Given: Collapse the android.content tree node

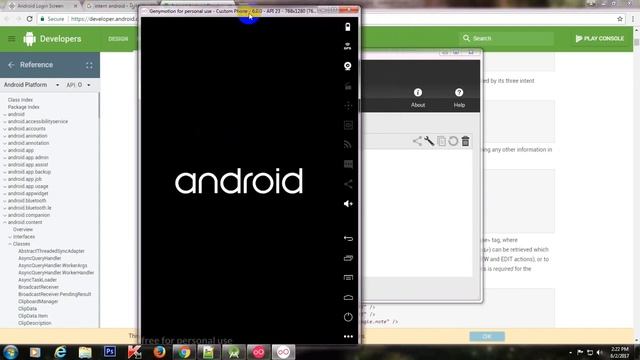Looking at the screenshot, I should pyautogui.click(x=5, y=222).
